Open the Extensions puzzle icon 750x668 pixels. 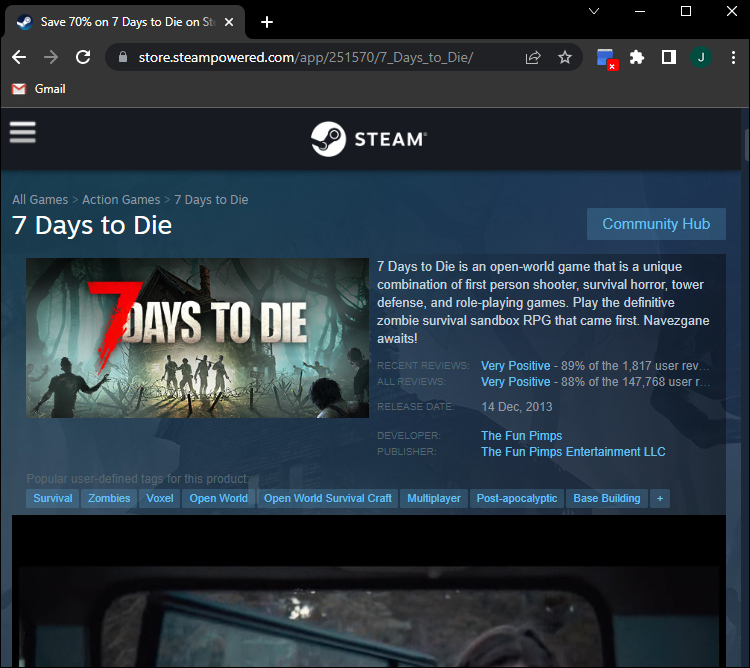coord(637,57)
